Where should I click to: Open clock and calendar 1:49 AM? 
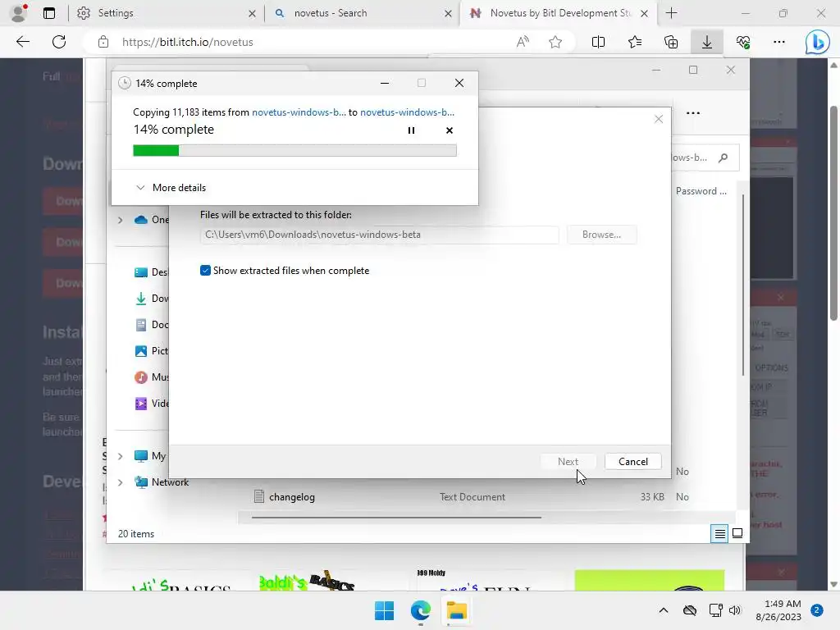pyautogui.click(x=778, y=610)
